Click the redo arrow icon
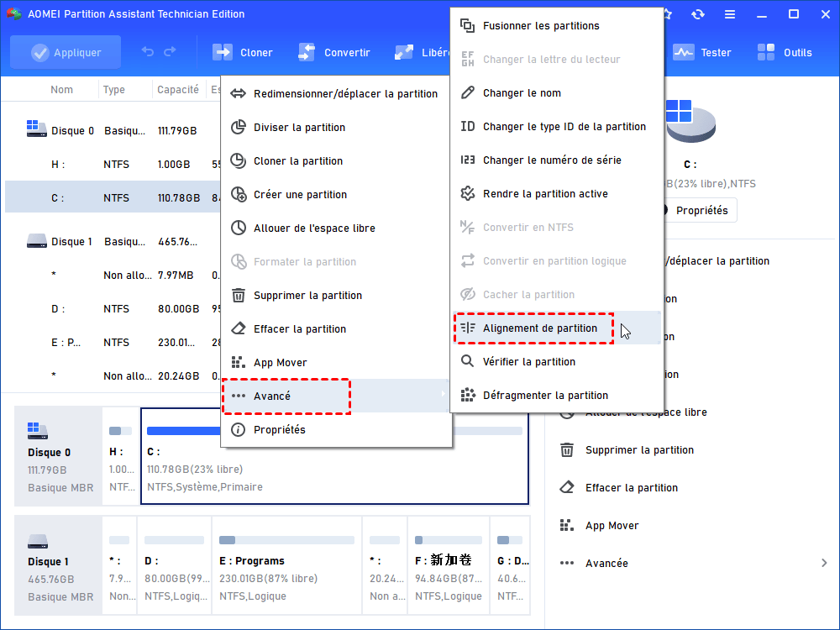The image size is (840, 630). [x=170, y=52]
